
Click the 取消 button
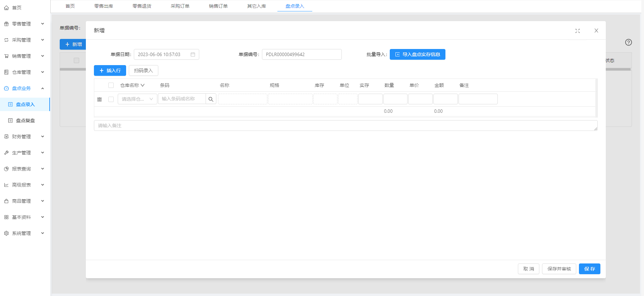tap(529, 269)
